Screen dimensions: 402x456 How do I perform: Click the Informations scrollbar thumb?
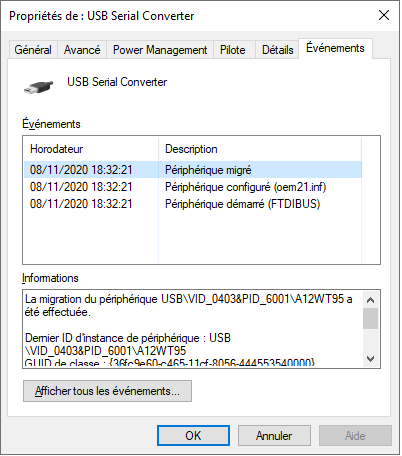point(370,318)
